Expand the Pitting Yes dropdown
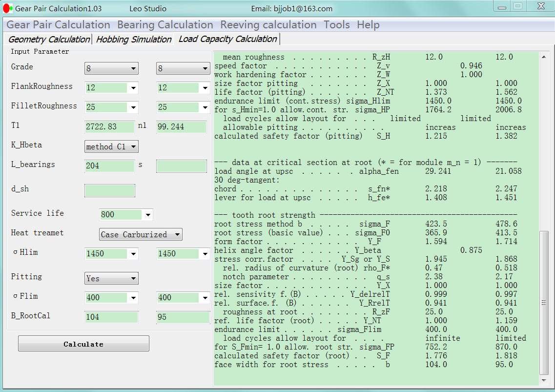The image size is (555, 392). [x=111, y=278]
